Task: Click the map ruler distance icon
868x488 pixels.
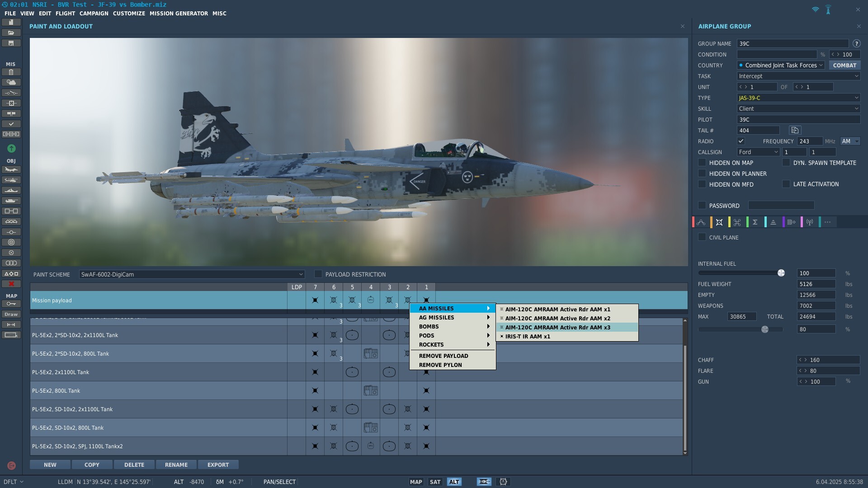Action: pos(11,324)
